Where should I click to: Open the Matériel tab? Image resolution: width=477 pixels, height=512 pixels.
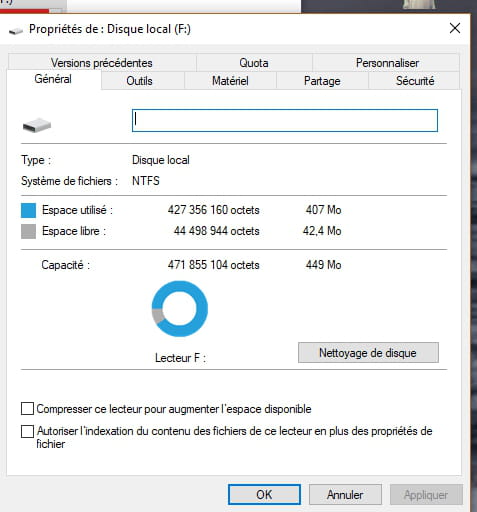click(x=230, y=81)
